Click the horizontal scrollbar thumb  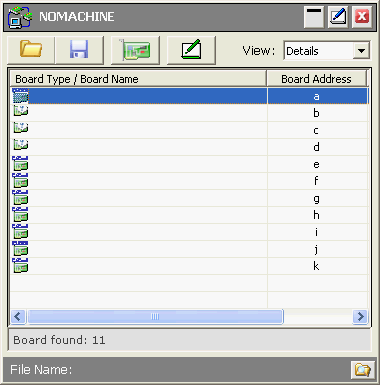(155, 316)
